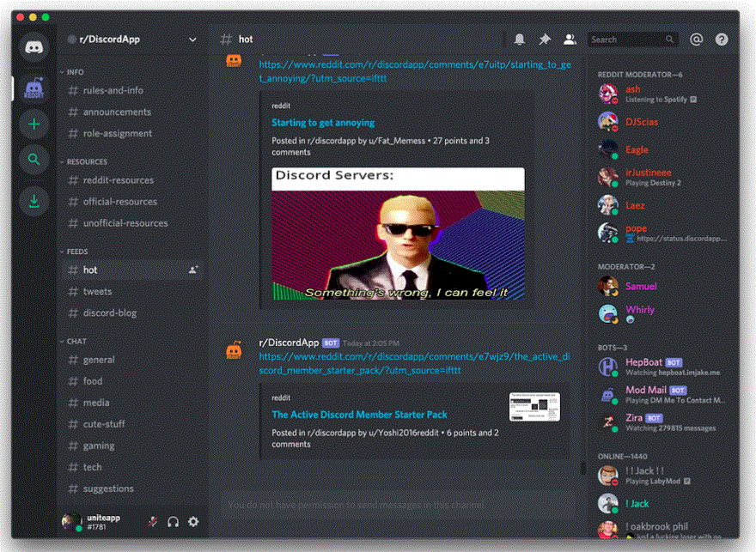Toggle channel notification bell
This screenshot has width=756, height=552.
pyautogui.click(x=519, y=39)
